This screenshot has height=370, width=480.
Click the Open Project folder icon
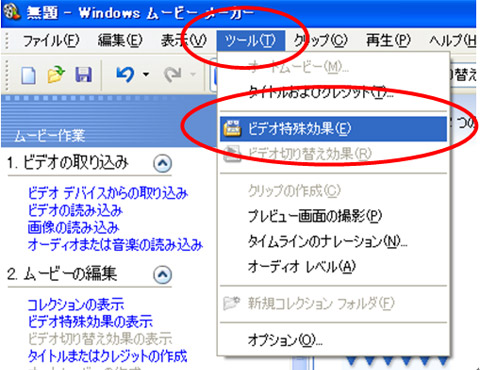(x=56, y=75)
